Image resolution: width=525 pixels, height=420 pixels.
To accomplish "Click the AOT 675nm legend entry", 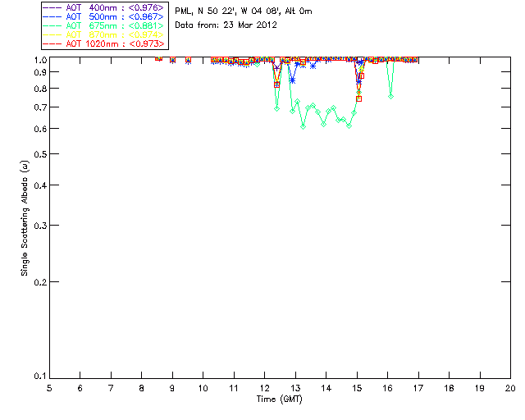I will [104, 25].
